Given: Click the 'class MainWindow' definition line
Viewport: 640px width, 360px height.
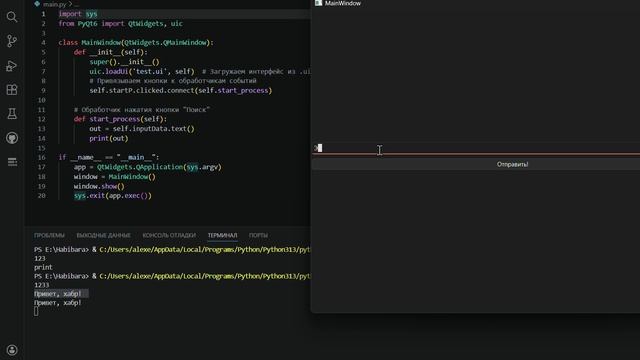Looking at the screenshot, I should (x=136, y=42).
